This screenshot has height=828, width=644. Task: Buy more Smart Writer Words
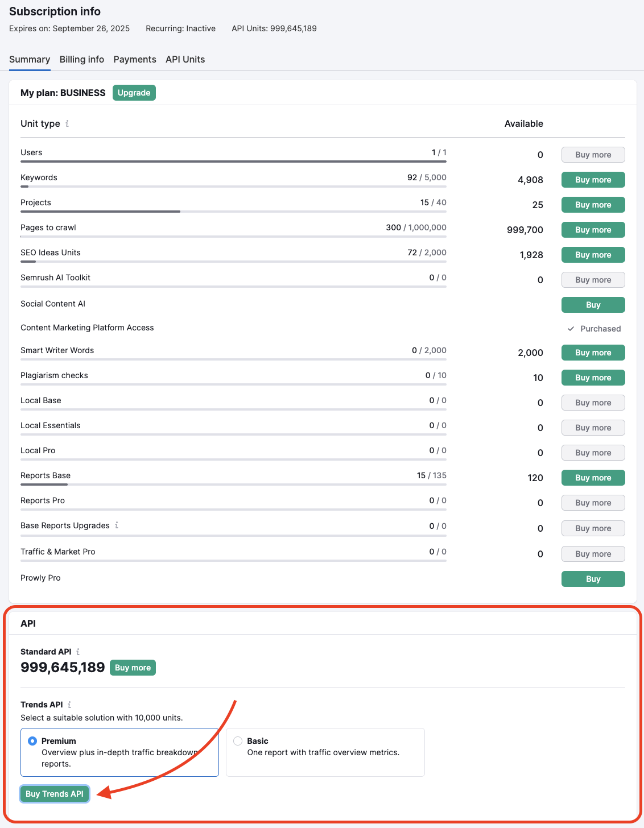point(593,353)
